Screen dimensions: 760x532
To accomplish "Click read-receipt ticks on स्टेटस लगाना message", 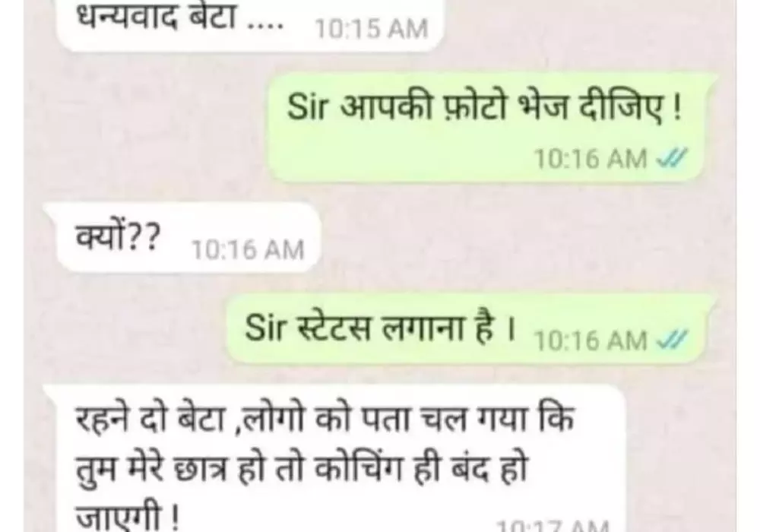I will coord(671,340).
